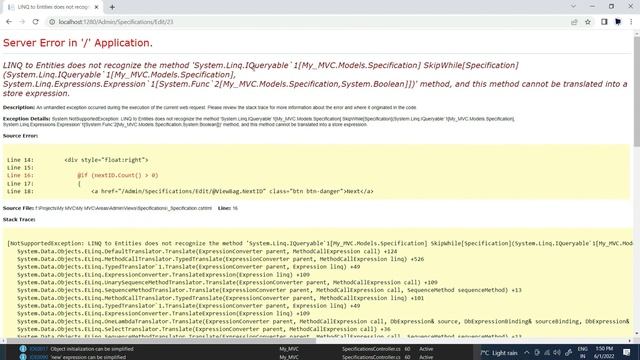Click Line 14 div float:right code
Viewport: 640px width, 360px height.
click(106, 160)
